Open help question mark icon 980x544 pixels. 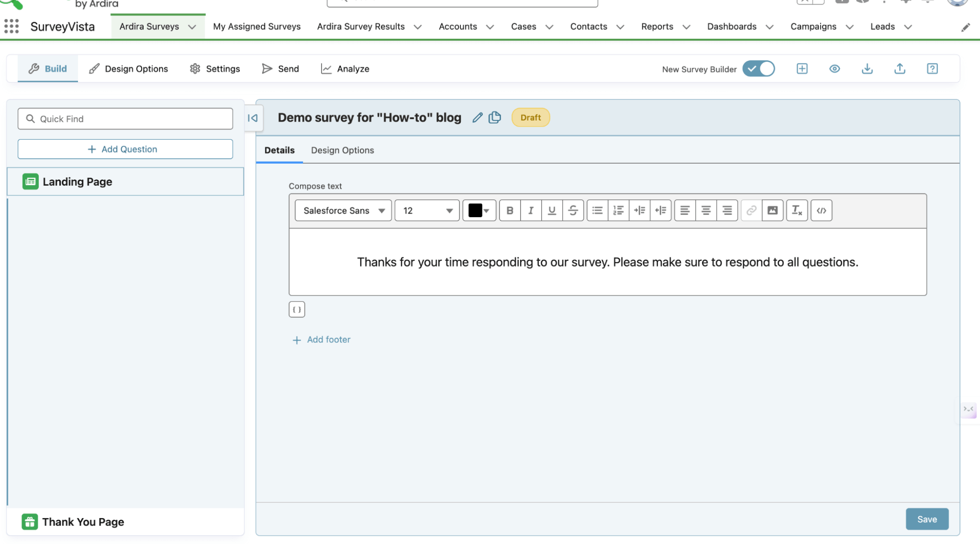(932, 69)
